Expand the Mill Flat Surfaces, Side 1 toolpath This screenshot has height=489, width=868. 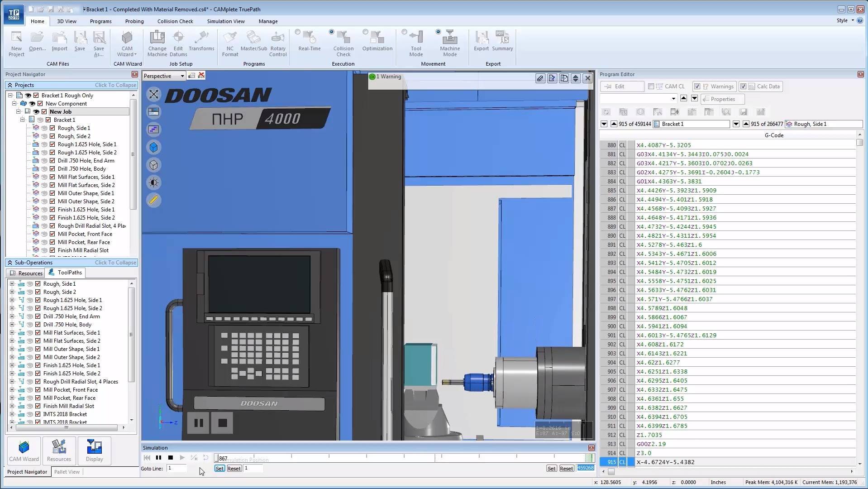point(12,333)
